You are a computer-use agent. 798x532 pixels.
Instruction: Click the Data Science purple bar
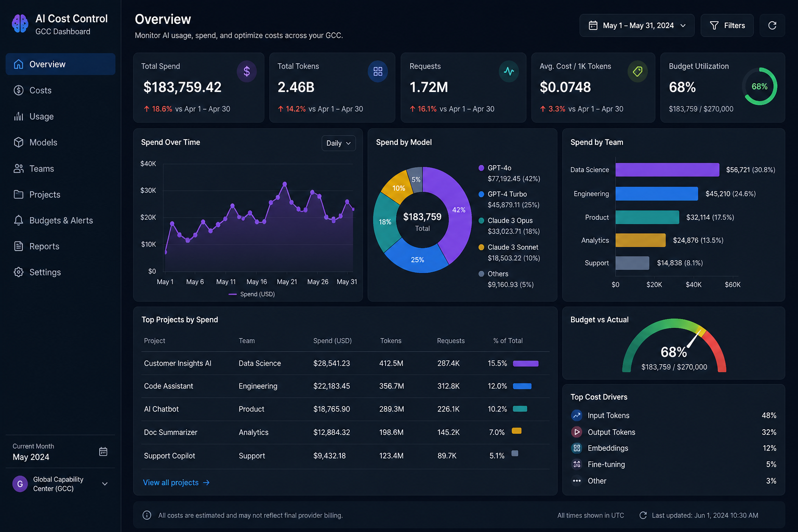tap(668, 170)
